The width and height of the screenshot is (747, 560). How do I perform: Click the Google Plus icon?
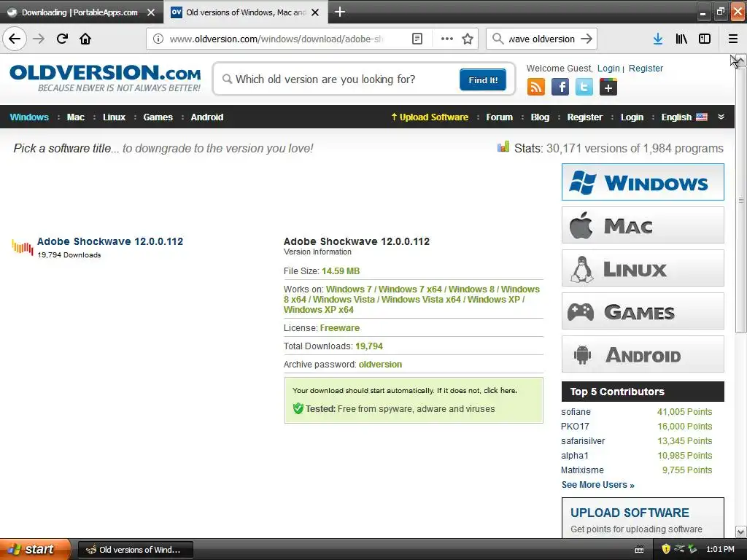[608, 87]
